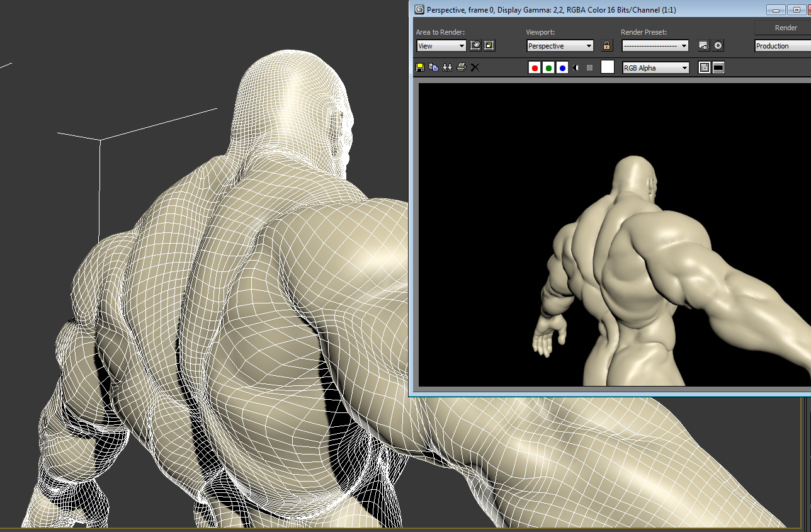
Task: Open the Render Preset dropdown
Action: pos(655,46)
